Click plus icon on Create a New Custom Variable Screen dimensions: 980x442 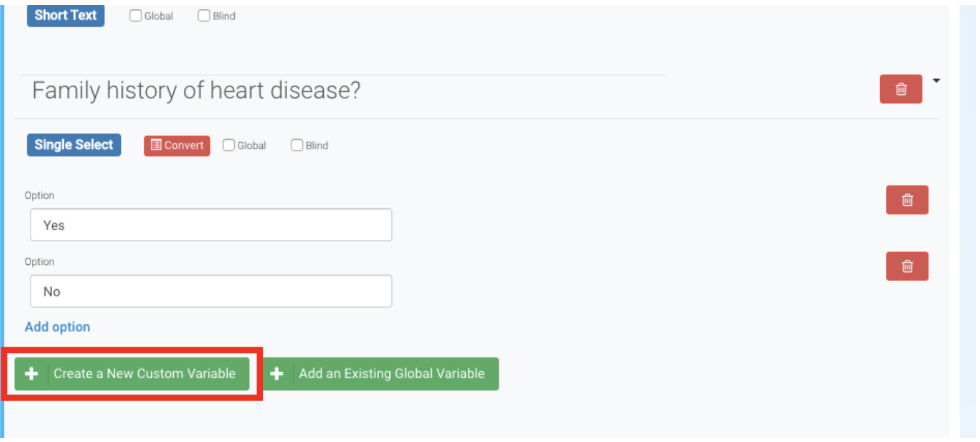pyautogui.click(x=31, y=374)
